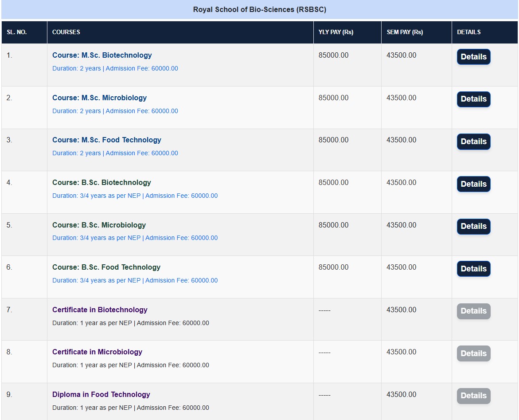519x420 pixels.
Task: Click semester pay 43500.00 for B.Sc. Biotechnology
Action: (x=402, y=183)
